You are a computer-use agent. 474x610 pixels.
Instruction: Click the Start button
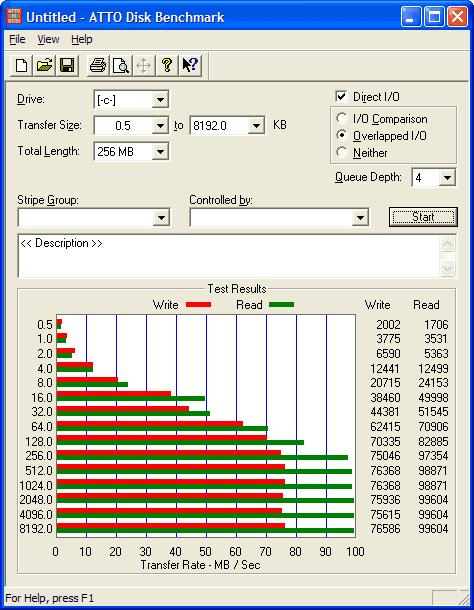[423, 217]
